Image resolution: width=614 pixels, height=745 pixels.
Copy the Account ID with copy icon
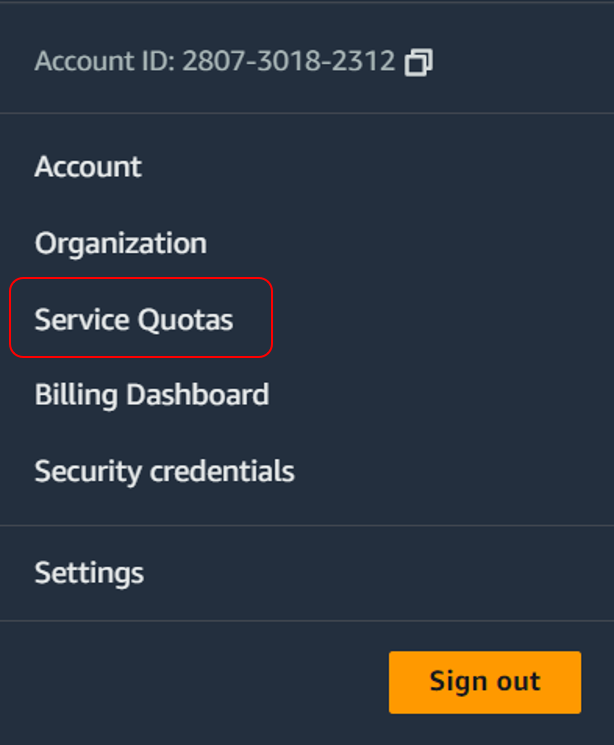(419, 62)
